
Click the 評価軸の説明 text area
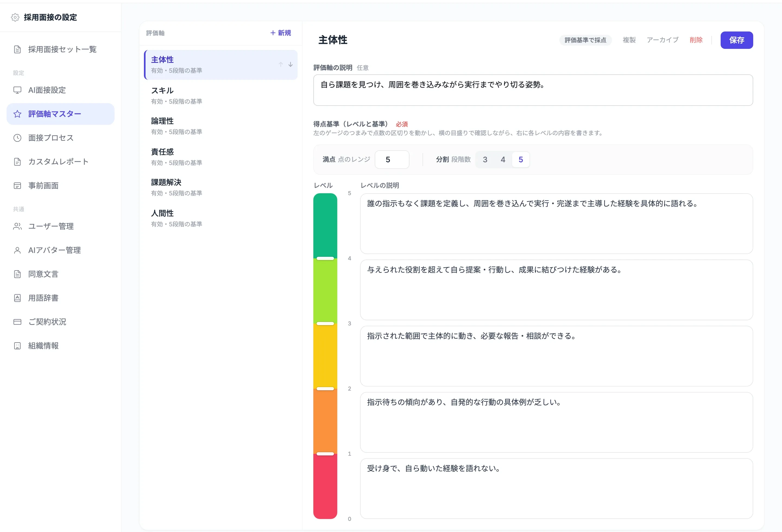[x=533, y=90]
